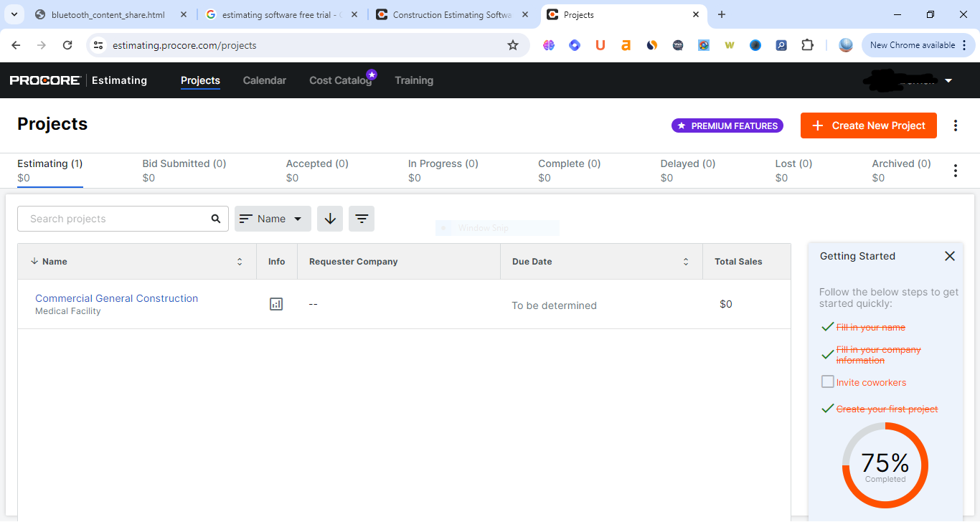Click the search magnifier icon
The image size is (980, 522).
point(216,219)
